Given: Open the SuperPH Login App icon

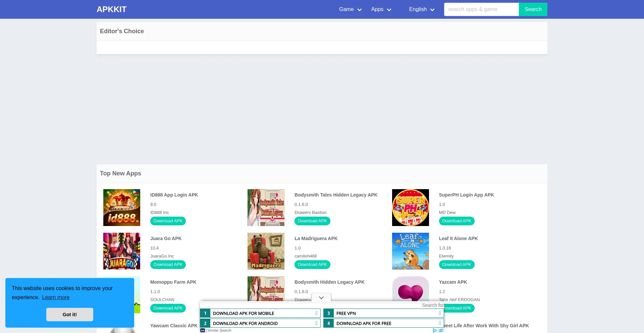Looking at the screenshot, I should coord(411,208).
